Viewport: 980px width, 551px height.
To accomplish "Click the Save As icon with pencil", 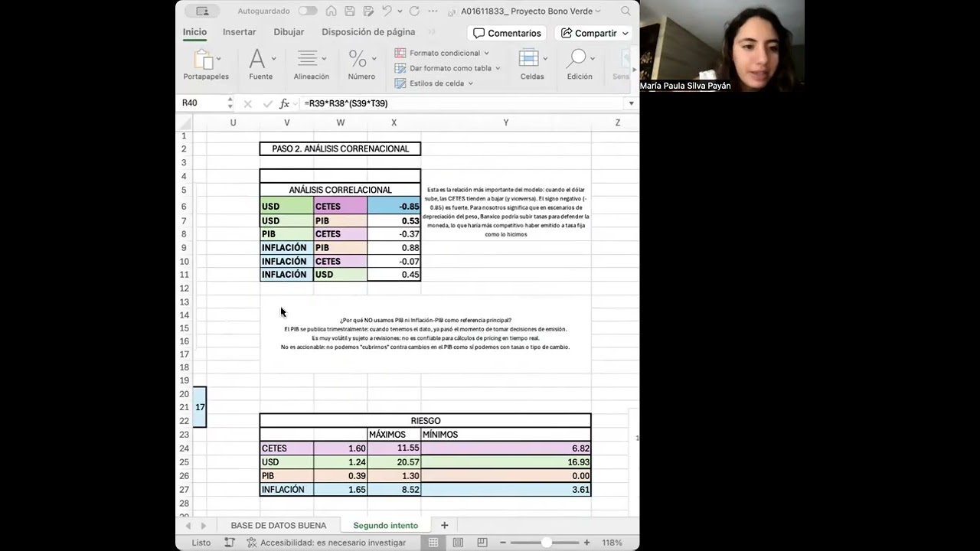I will pos(367,11).
